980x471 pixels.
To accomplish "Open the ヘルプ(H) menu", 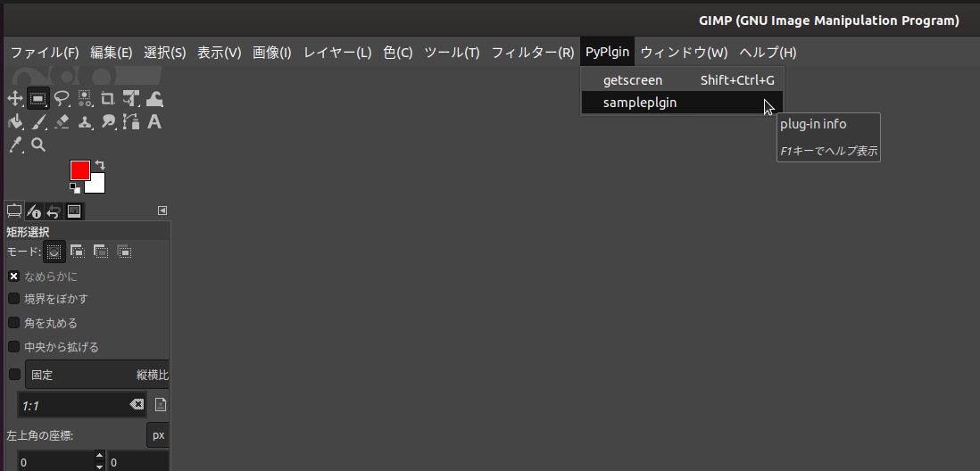I will point(768,53).
